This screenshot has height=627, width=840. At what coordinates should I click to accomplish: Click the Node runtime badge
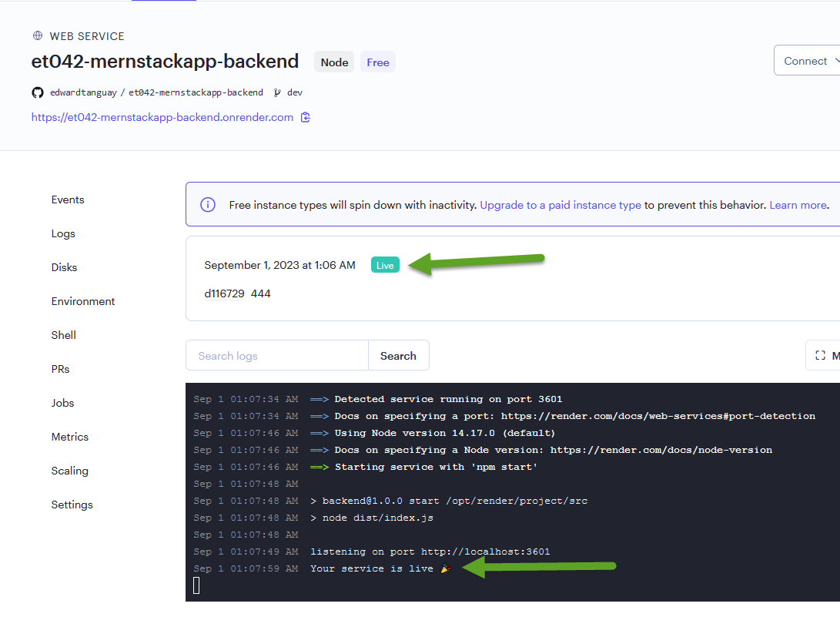pyautogui.click(x=334, y=62)
